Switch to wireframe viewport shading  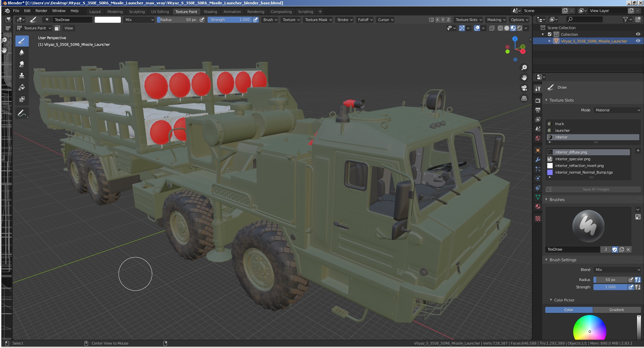(500, 28)
